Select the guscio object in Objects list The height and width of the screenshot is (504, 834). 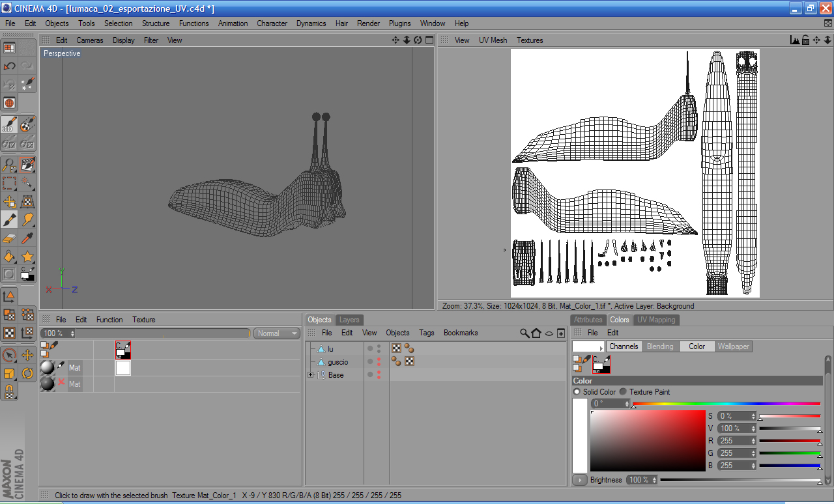tap(338, 362)
